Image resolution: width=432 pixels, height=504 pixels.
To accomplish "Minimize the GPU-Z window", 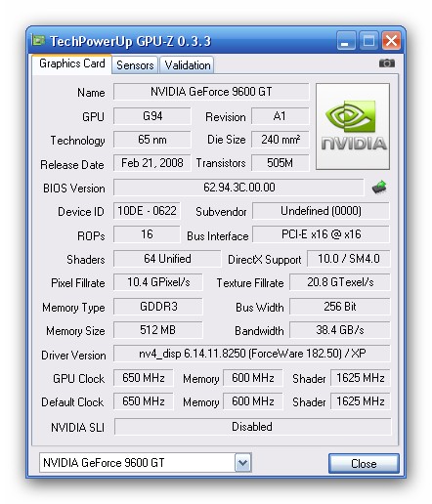I will pos(345,41).
